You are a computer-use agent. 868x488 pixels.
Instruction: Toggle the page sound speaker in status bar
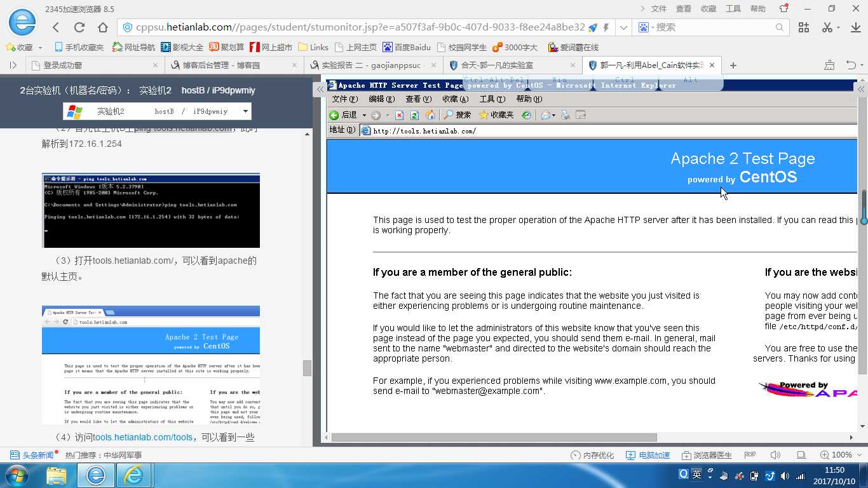[775, 455]
